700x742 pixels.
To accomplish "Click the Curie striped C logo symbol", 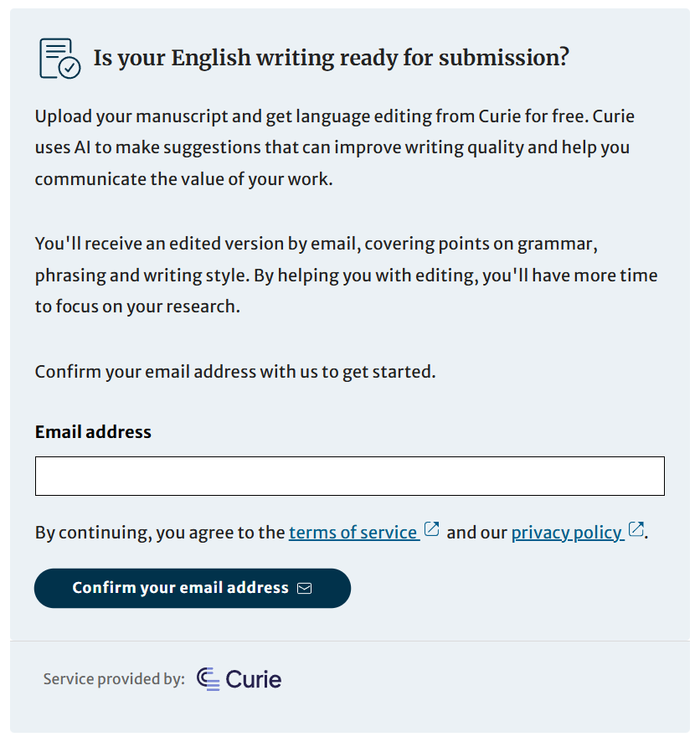I will click(x=208, y=679).
